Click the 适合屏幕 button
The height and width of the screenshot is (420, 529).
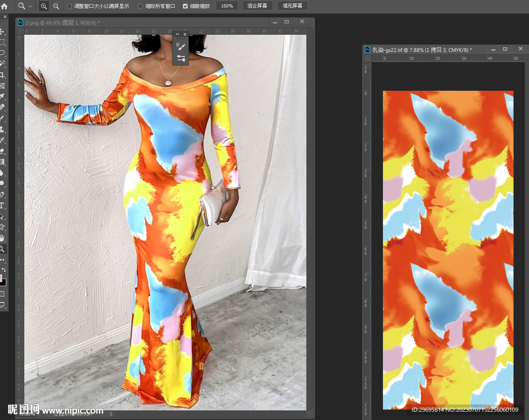257,6
